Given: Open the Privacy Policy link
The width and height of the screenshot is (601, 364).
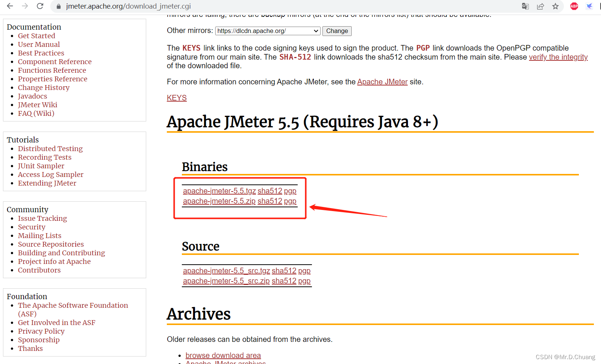Looking at the screenshot, I should pos(41,331).
